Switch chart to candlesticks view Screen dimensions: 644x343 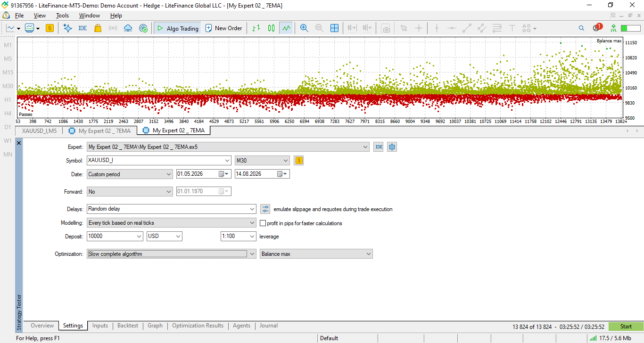pyautogui.click(x=271, y=28)
